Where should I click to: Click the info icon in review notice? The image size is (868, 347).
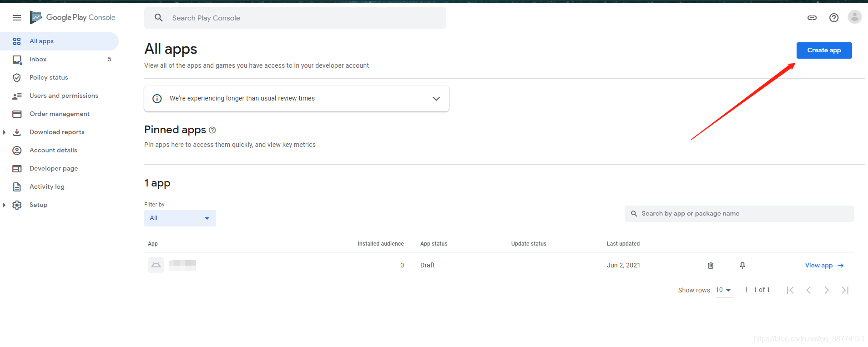tap(157, 99)
